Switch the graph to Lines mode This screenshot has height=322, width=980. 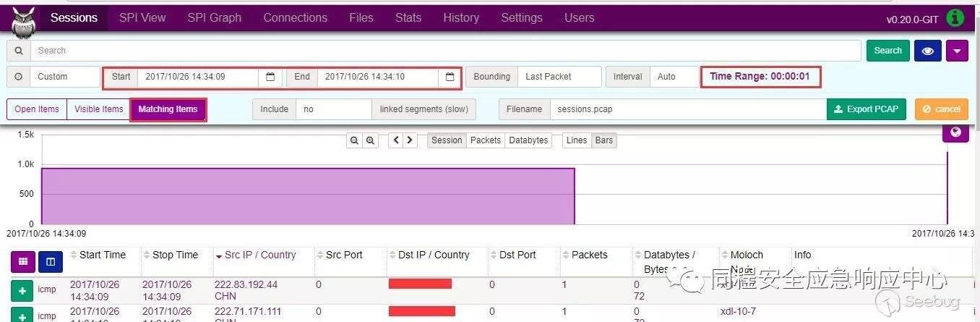click(577, 140)
